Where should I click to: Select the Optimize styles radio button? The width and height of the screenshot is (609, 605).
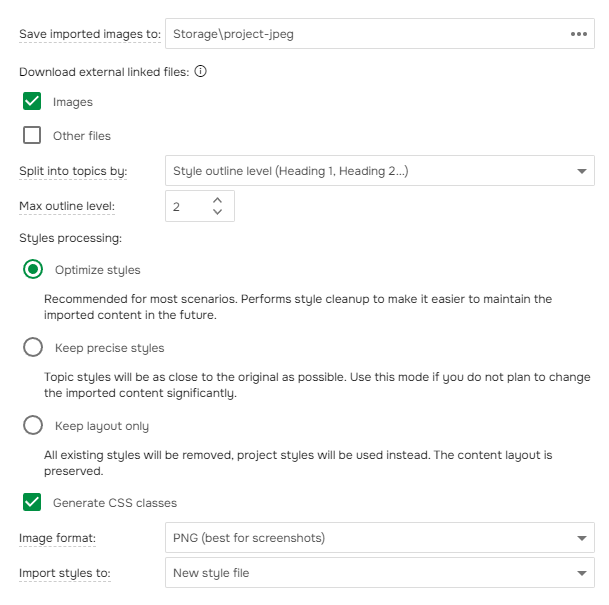pyautogui.click(x=33, y=269)
